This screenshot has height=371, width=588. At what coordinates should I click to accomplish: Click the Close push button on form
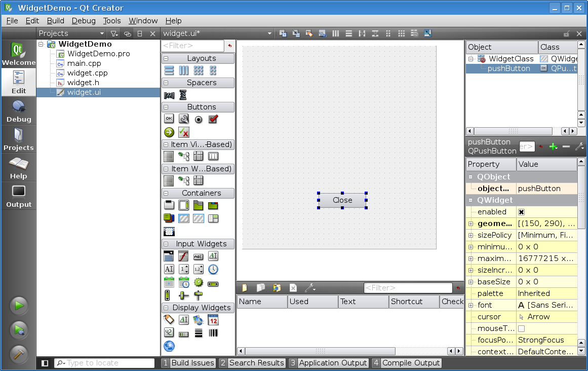tap(342, 200)
